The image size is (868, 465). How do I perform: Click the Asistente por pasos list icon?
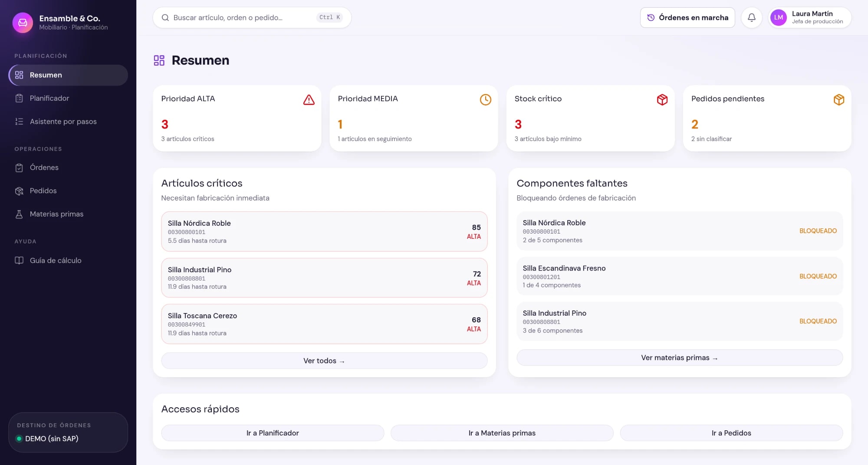tap(19, 122)
